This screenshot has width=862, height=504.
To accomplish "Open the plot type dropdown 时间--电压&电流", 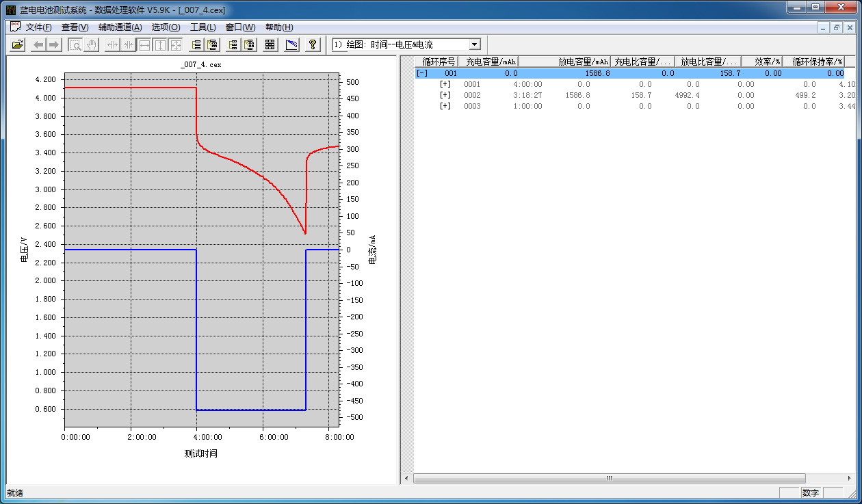I will point(406,44).
